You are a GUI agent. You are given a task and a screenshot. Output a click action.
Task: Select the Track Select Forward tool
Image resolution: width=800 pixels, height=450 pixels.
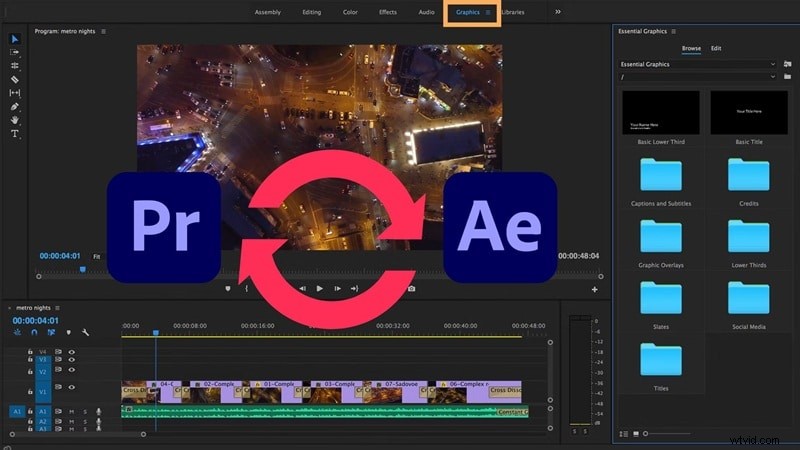click(x=15, y=53)
